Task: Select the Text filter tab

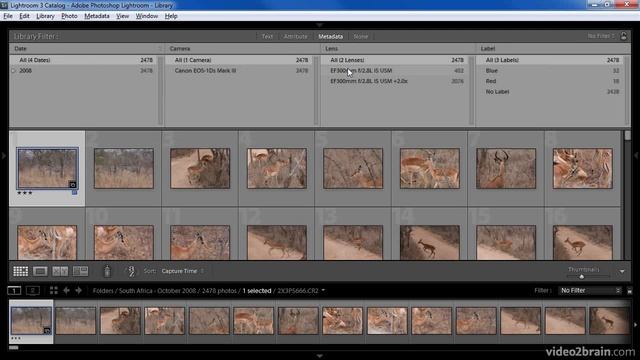Action: [267, 36]
